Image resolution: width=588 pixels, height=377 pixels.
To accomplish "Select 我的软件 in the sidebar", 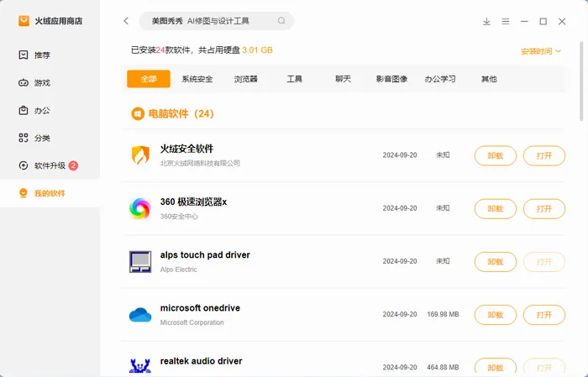I will click(x=50, y=193).
